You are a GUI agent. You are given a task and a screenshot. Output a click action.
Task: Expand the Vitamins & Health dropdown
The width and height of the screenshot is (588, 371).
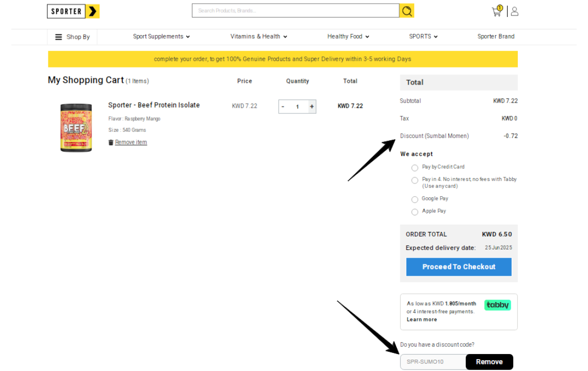(259, 37)
